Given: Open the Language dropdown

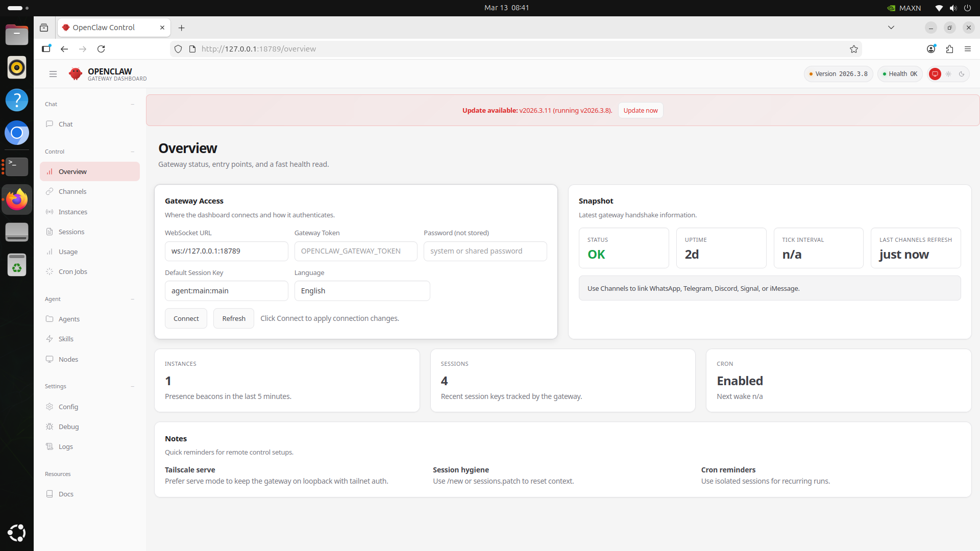Looking at the screenshot, I should pos(362,291).
